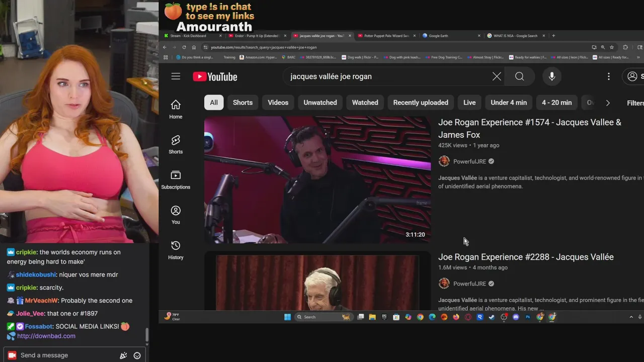Switch to the Endor - Pump It Up tab
Image resolution: width=644 pixels, height=362 pixels.
257,36
